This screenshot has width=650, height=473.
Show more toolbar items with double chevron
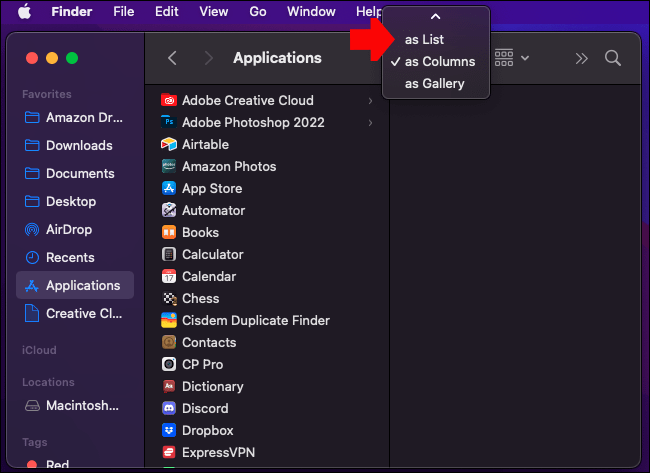tap(582, 58)
